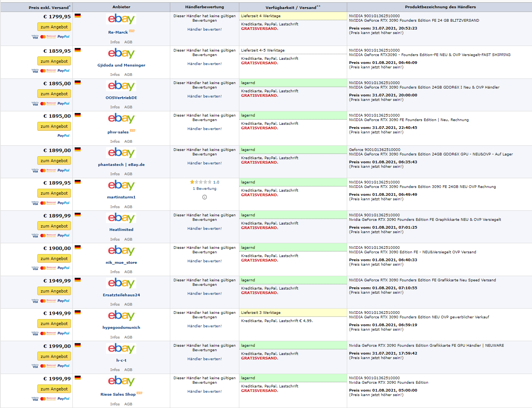Select the star rating 1.0 of martinsturm1

(205, 182)
